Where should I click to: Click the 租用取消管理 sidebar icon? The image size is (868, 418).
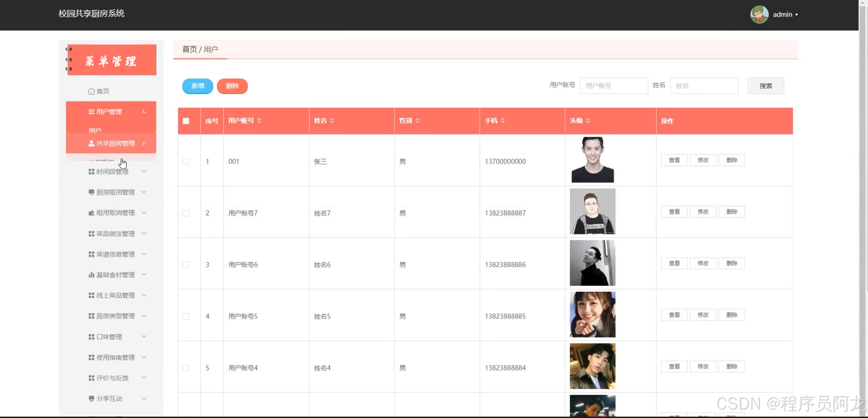coord(91,213)
